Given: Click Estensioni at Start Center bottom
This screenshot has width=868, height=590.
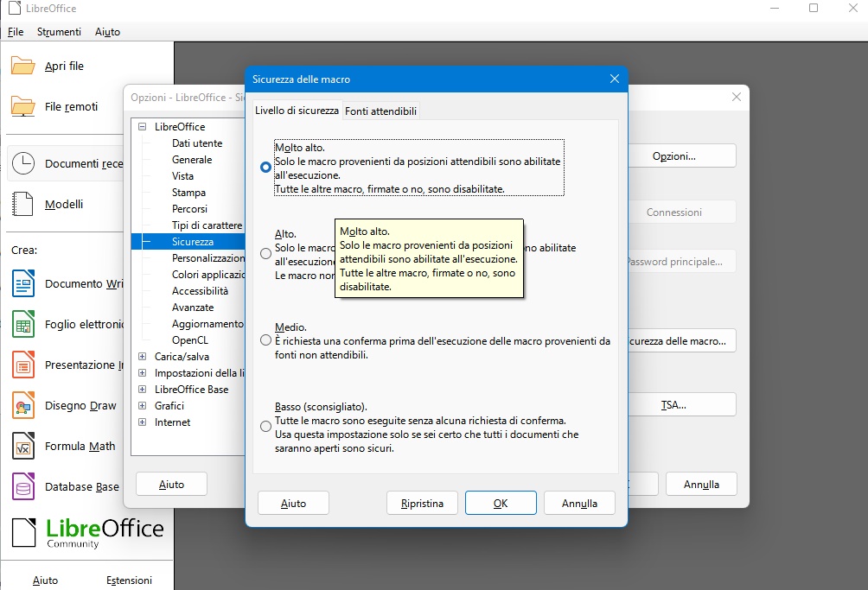Looking at the screenshot, I should [x=129, y=580].
